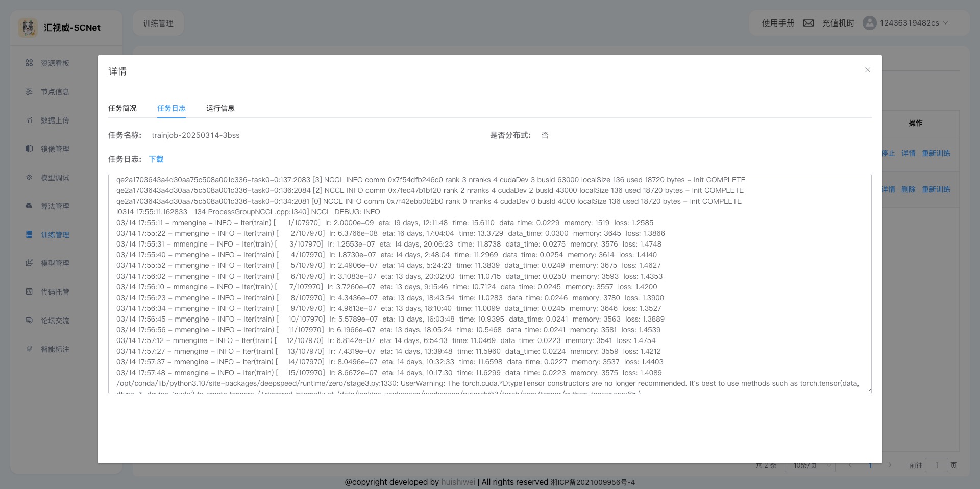Click the 算法管理 sidebar icon
This screenshot has width=980, height=489.
pos(29,206)
